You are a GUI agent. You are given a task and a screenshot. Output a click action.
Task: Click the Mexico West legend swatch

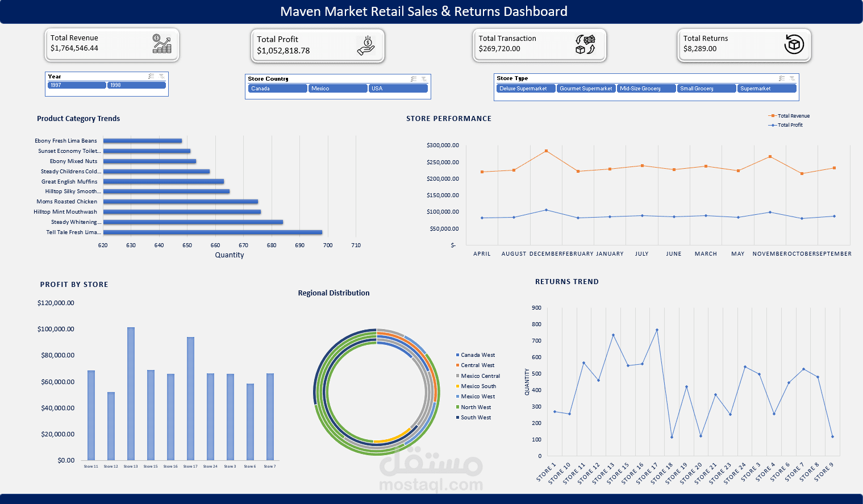[x=457, y=397]
